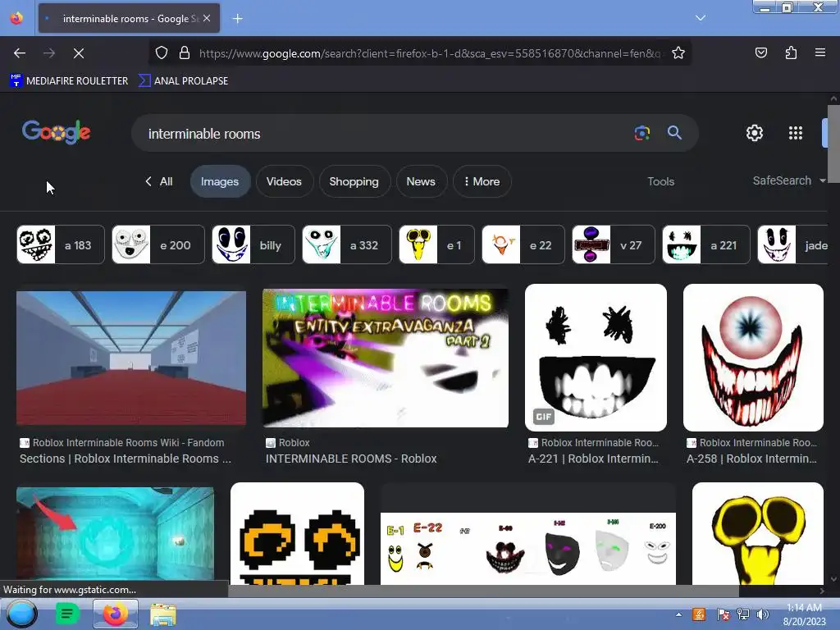Filter by the e 200 chip
This screenshot has height=630, width=840.
click(x=158, y=244)
